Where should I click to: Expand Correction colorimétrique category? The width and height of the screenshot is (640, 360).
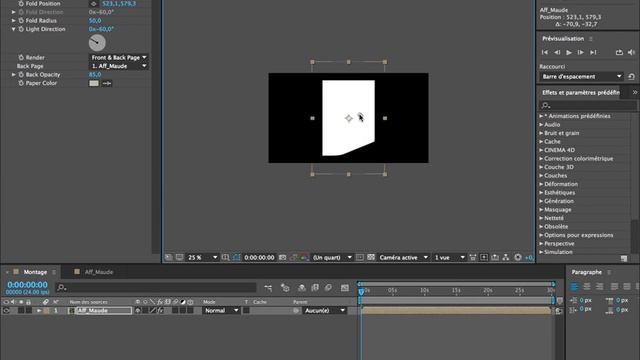(541, 159)
